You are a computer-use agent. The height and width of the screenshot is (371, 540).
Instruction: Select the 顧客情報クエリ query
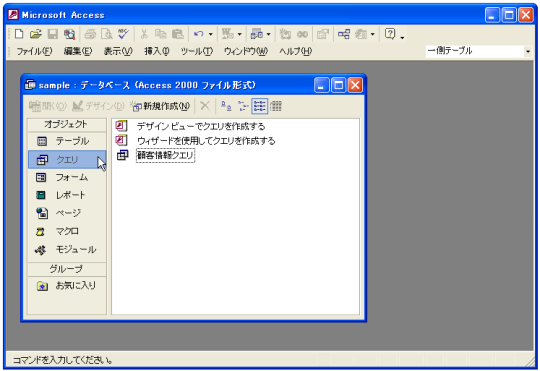[x=166, y=155]
